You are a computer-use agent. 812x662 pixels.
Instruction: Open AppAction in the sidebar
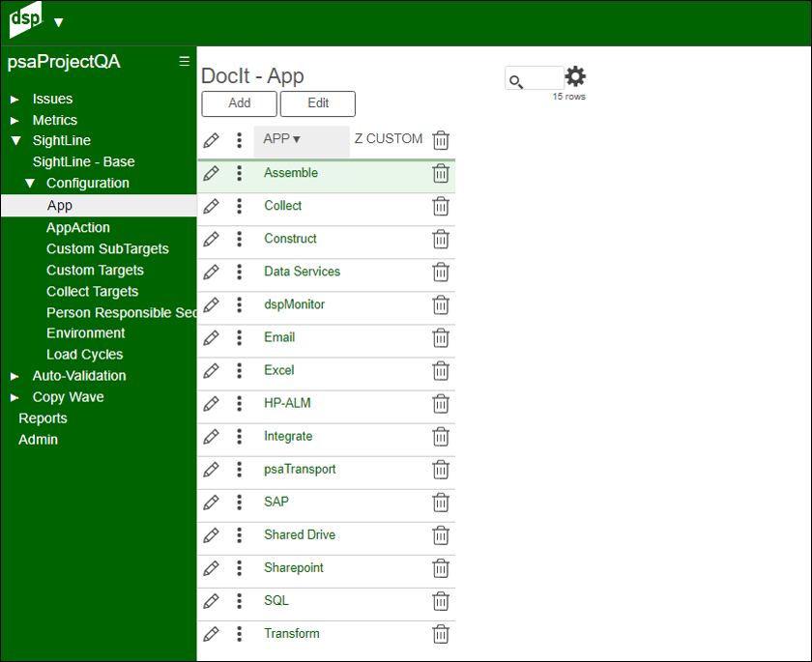tap(78, 228)
